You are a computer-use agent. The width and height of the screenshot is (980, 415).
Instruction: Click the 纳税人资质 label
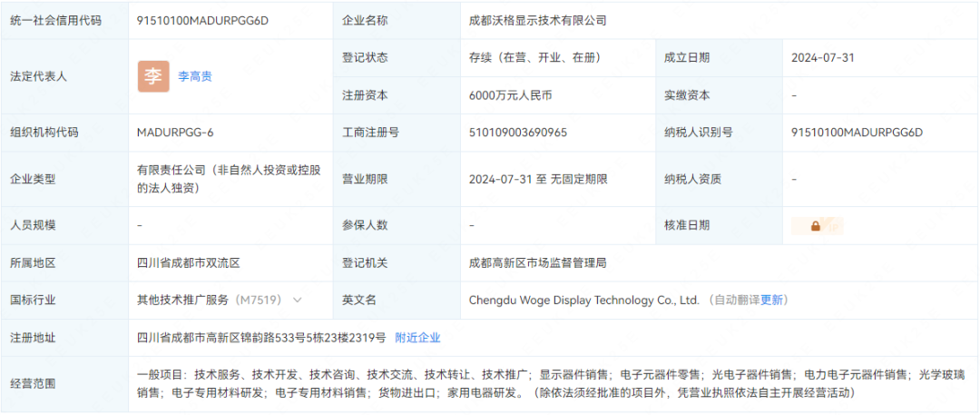(692, 179)
